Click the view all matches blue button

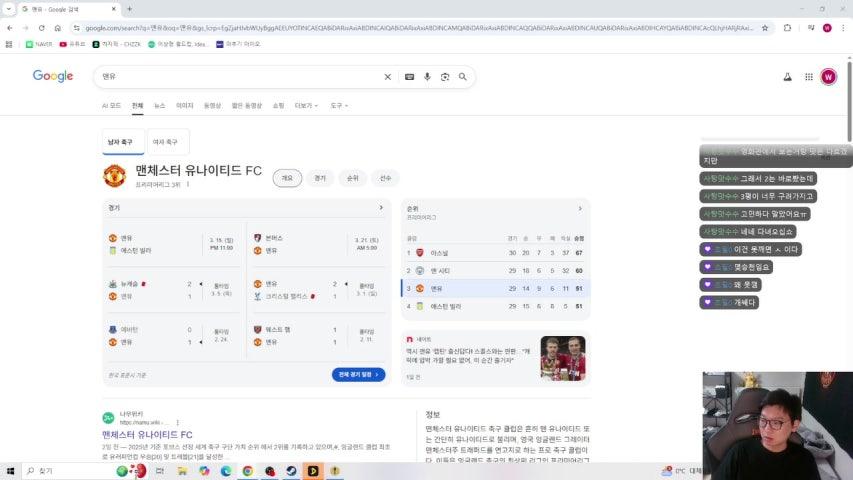tap(358, 374)
